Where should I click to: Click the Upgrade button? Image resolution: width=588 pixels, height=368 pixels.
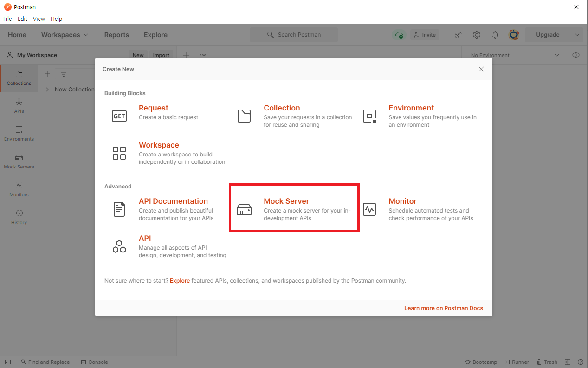tap(548, 35)
